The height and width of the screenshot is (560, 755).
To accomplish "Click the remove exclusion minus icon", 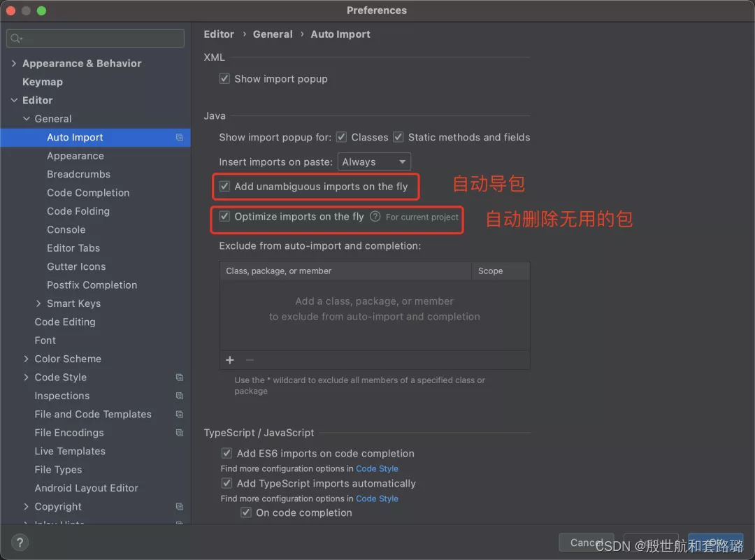I will click(250, 360).
